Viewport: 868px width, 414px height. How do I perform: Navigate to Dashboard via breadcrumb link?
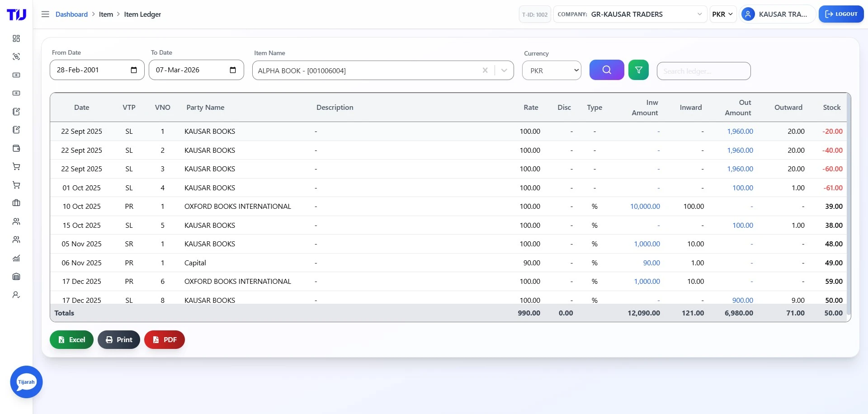pyautogui.click(x=71, y=14)
